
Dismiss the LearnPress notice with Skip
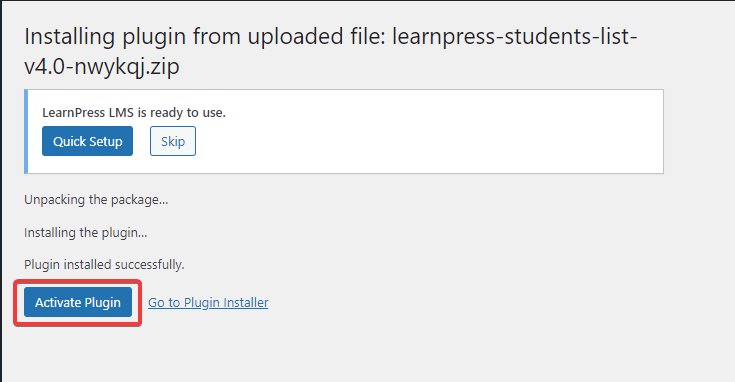tap(173, 141)
